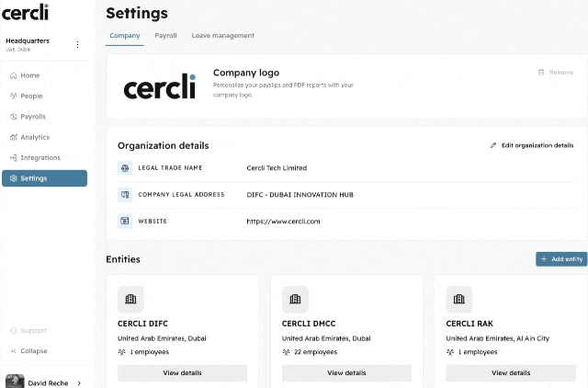Click the People icon in sidebar
This screenshot has height=388, width=588.
click(x=14, y=96)
